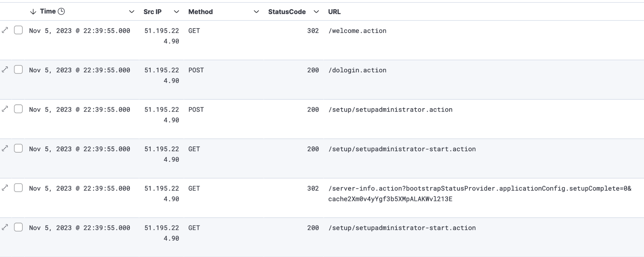This screenshot has width=644, height=257.
Task: Check the /server-info.action row checkbox
Action: pos(18,188)
